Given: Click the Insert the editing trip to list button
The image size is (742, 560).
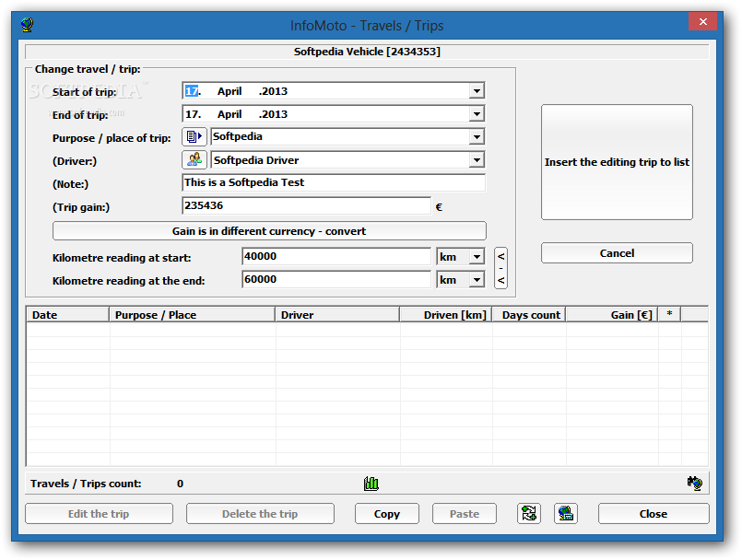Looking at the screenshot, I should pos(617,162).
